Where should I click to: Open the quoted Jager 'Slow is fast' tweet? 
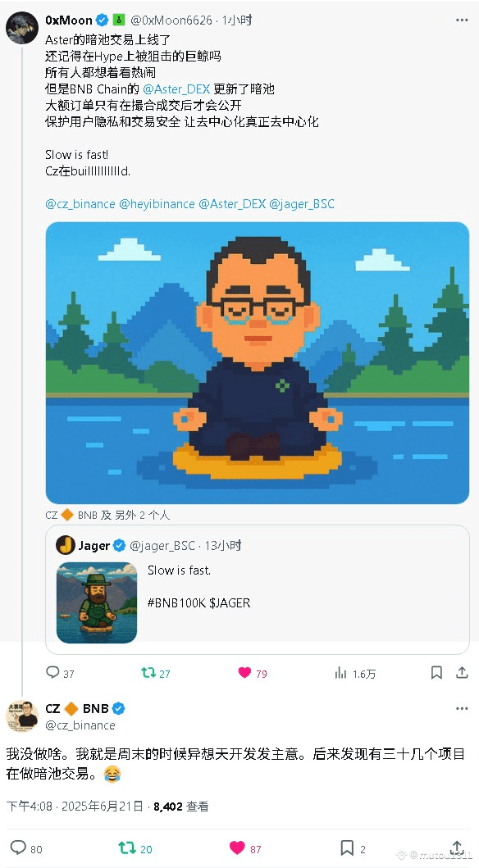258,589
